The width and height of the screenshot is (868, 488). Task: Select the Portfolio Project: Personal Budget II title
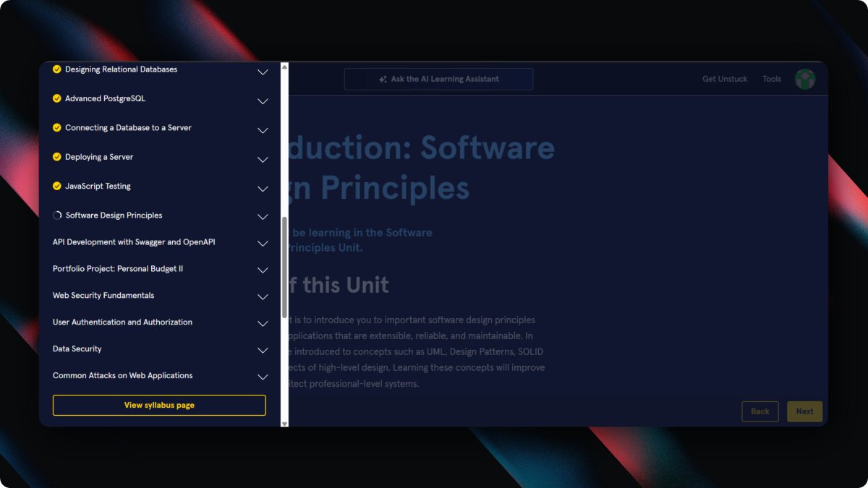click(118, 269)
